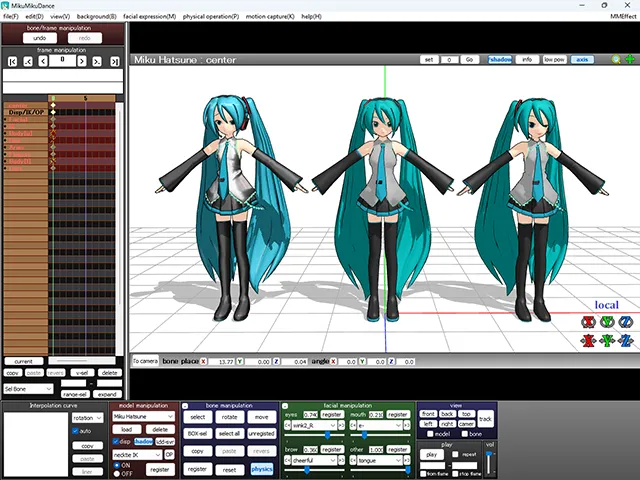Screen dimensions: 640x480
Task: Toggle the auto interpolation checkbox
Action: pyautogui.click(x=75, y=431)
